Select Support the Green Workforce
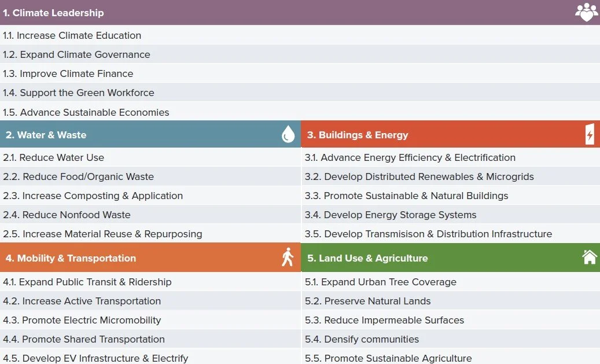 tap(300, 93)
